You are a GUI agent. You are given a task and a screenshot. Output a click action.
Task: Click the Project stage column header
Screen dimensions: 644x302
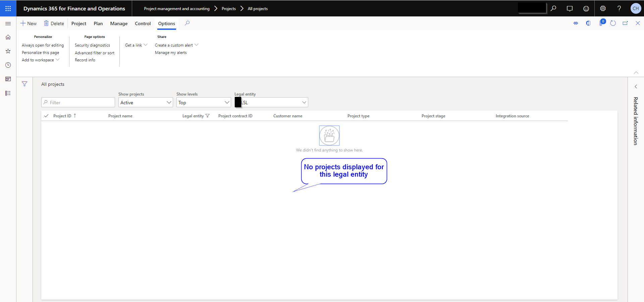click(433, 116)
